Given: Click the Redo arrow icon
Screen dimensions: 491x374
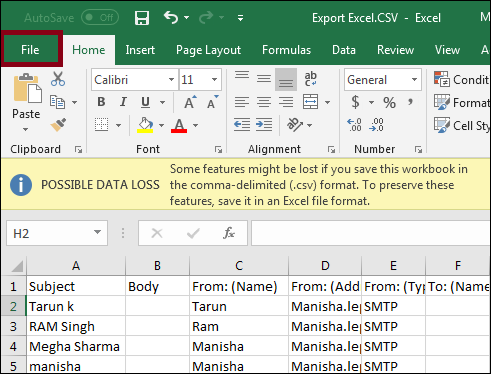Looking at the screenshot, I should [206, 17].
